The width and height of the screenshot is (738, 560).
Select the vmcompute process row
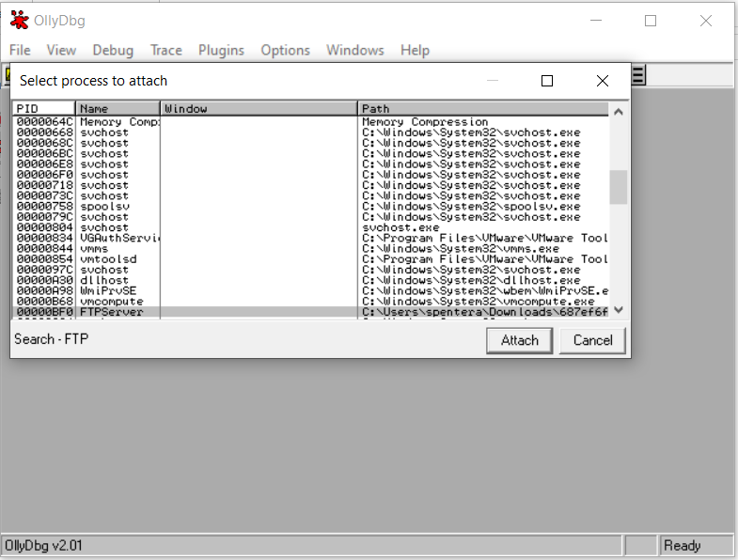pos(310,302)
